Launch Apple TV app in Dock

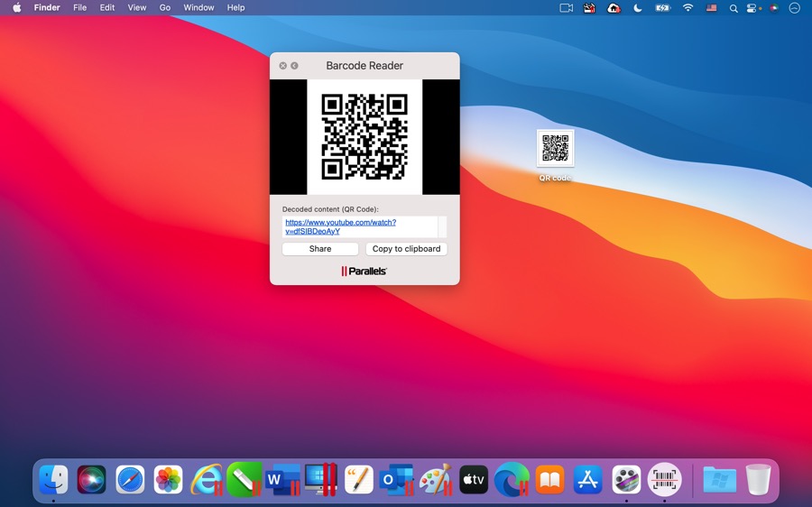474,479
